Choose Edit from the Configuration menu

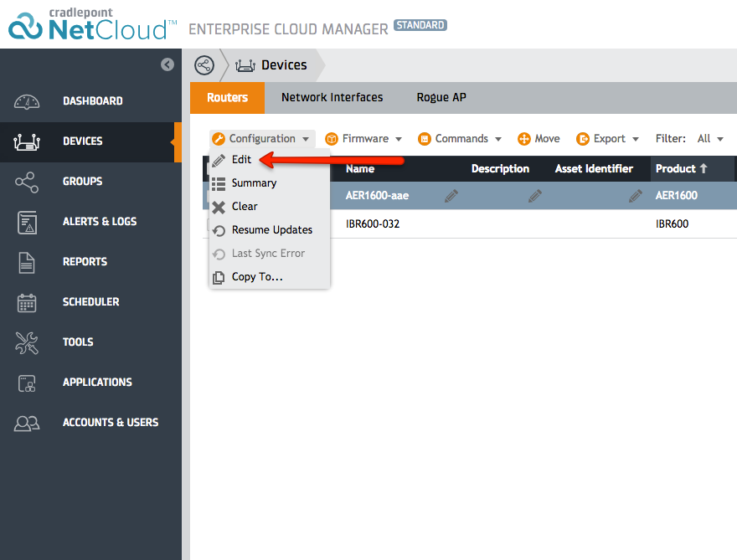point(270,160)
